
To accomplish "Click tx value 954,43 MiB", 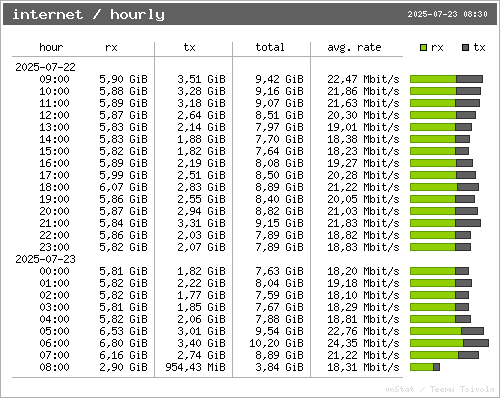I will tap(195, 367).
